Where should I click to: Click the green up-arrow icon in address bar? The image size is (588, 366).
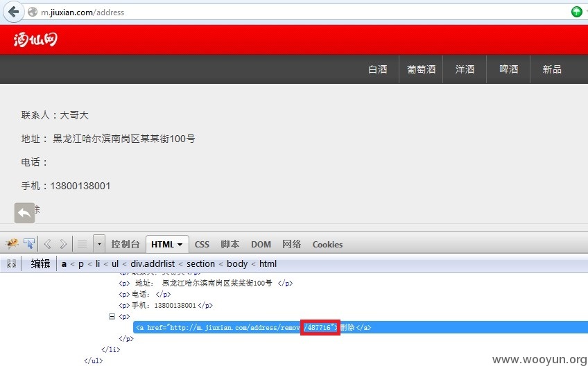tap(576, 12)
